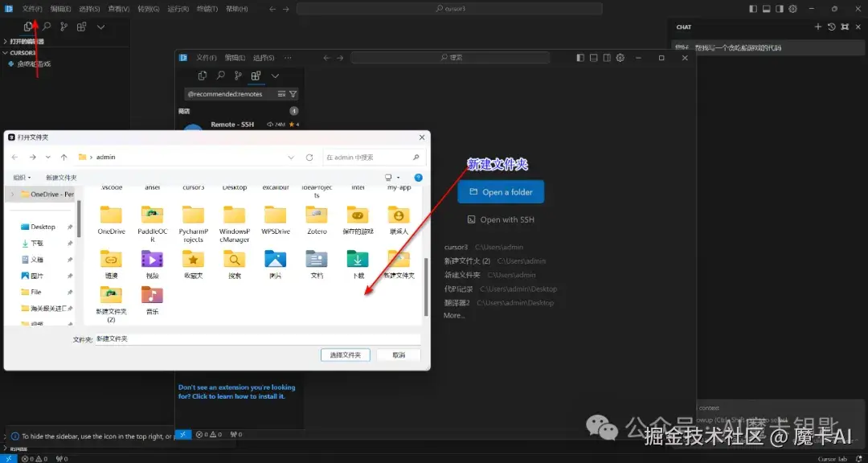
Task: Toggle bottom panel in back Cursor title bar
Action: tap(766, 9)
